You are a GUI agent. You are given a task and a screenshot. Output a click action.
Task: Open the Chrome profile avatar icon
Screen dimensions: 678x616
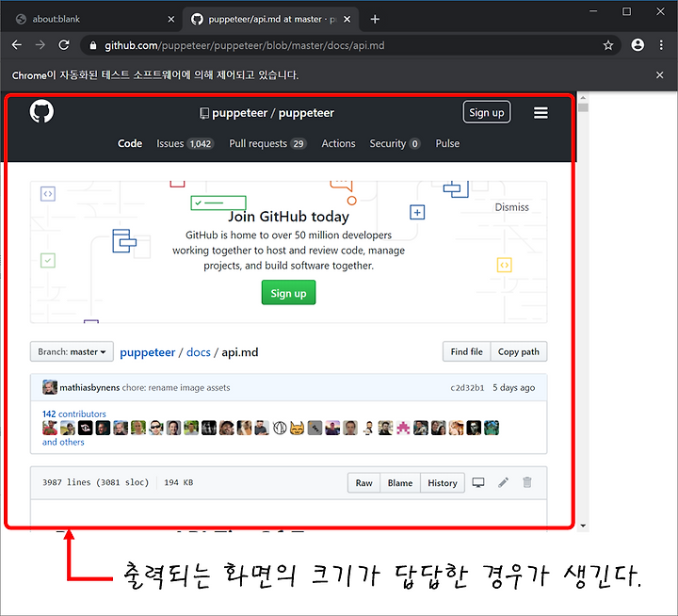638,45
